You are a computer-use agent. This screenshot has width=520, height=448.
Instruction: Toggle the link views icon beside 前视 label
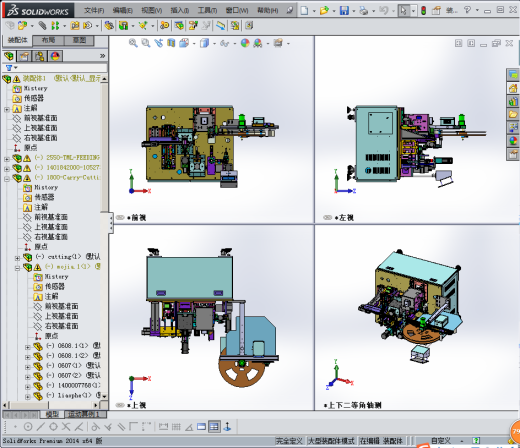[x=120, y=218]
